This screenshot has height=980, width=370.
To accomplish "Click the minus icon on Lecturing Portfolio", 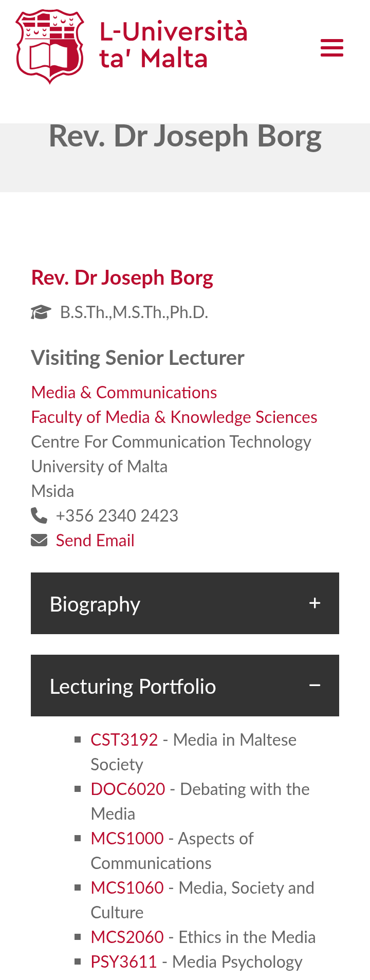I will [x=315, y=686].
